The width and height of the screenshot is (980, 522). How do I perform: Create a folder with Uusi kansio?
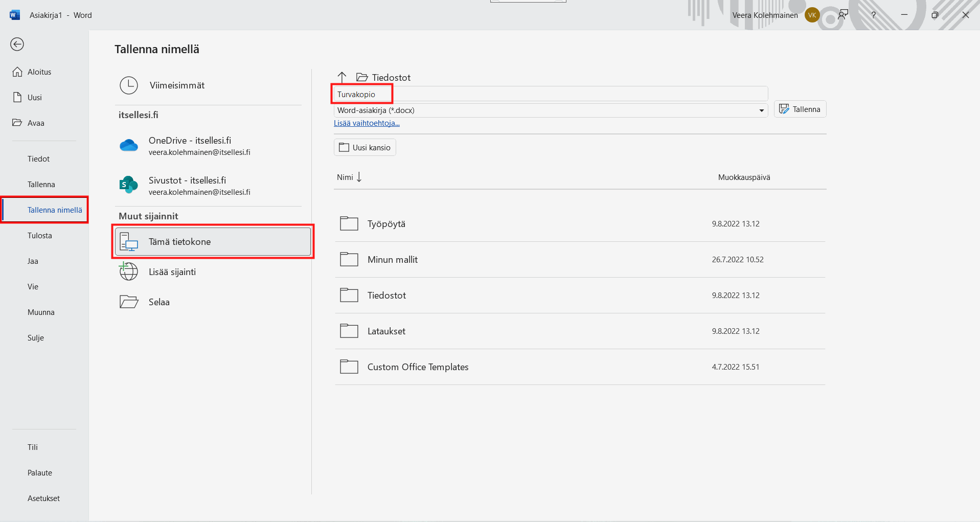[x=364, y=148]
